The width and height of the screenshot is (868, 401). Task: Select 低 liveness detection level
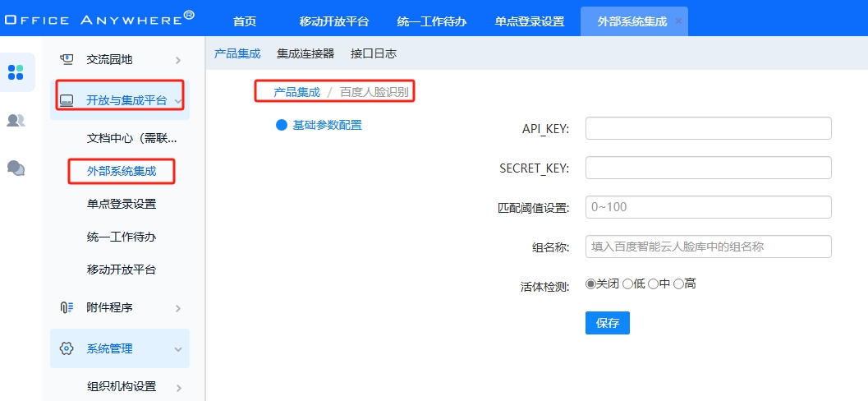pos(627,284)
